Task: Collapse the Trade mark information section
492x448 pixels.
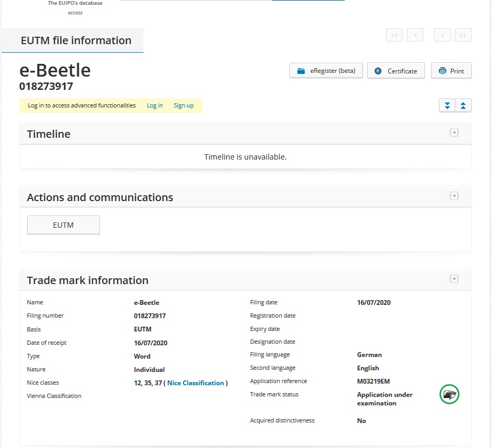Action: tap(454, 279)
